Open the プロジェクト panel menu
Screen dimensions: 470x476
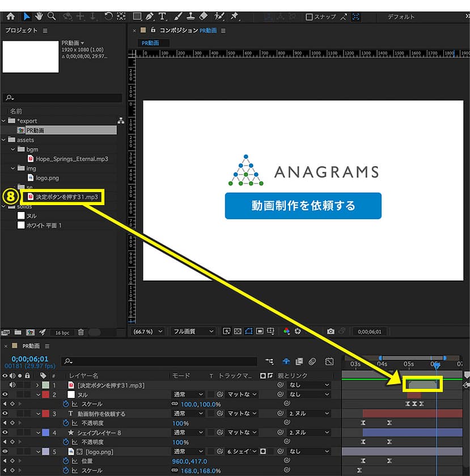[45, 30]
